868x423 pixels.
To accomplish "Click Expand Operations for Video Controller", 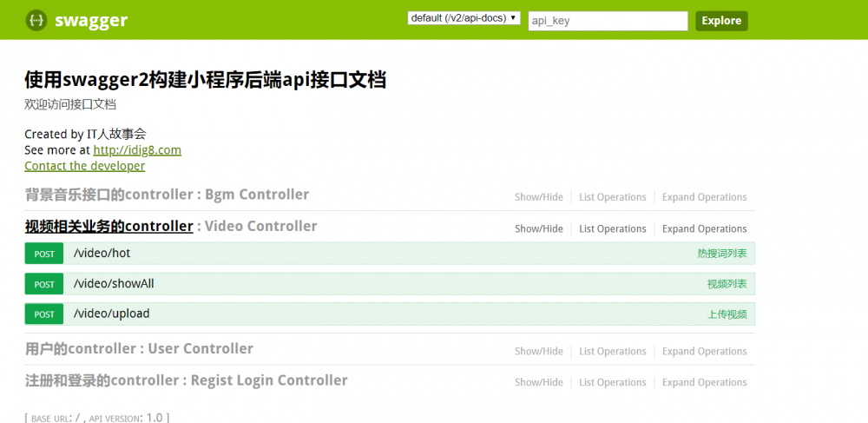I will tap(704, 228).
